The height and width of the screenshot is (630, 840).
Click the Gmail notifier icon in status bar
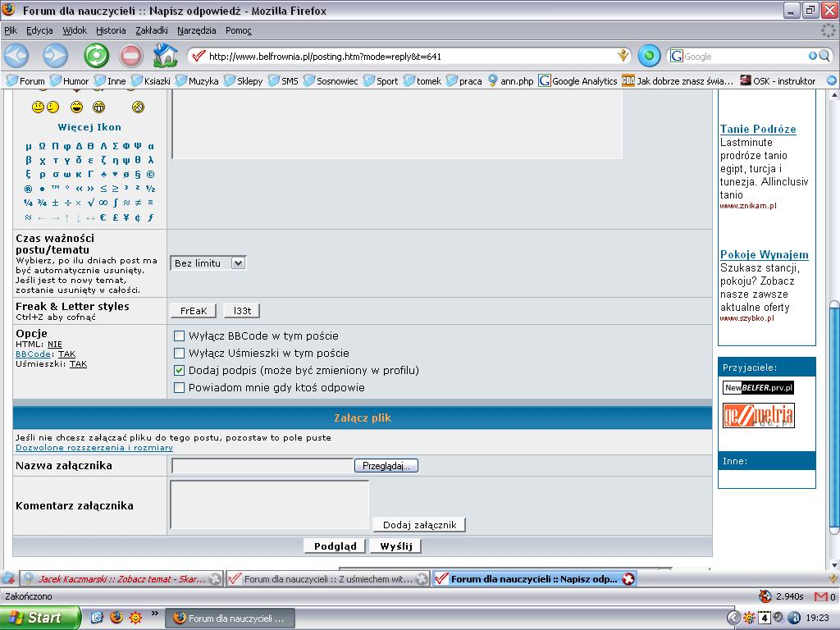click(x=822, y=596)
